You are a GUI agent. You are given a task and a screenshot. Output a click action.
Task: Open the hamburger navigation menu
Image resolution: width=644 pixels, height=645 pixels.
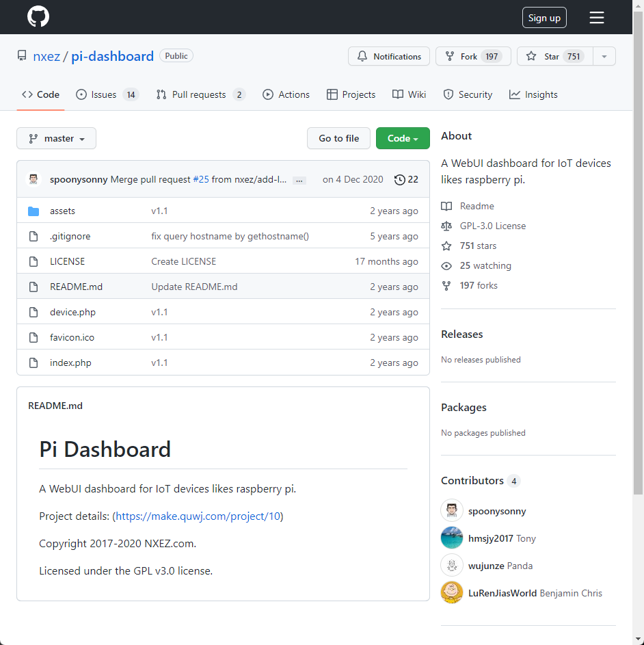596,17
